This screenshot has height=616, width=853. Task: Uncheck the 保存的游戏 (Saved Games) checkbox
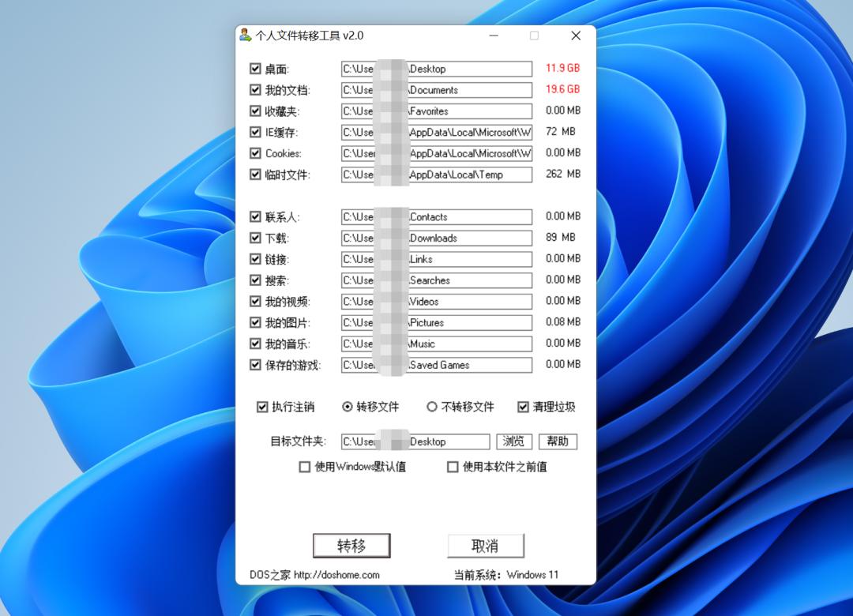(x=255, y=364)
